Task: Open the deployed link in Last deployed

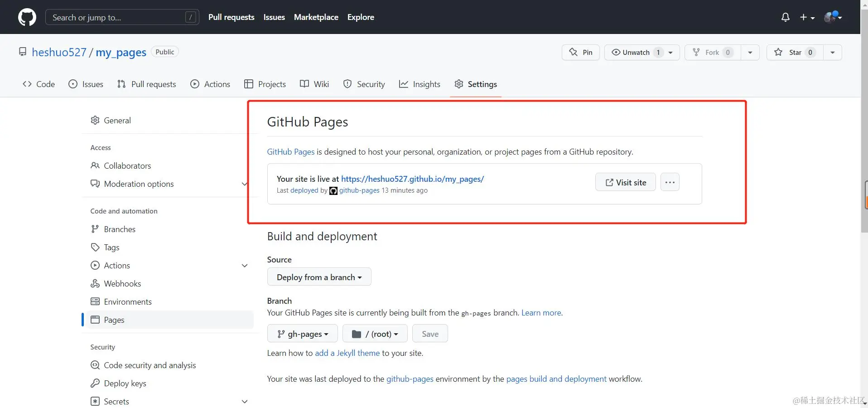Action: click(304, 190)
